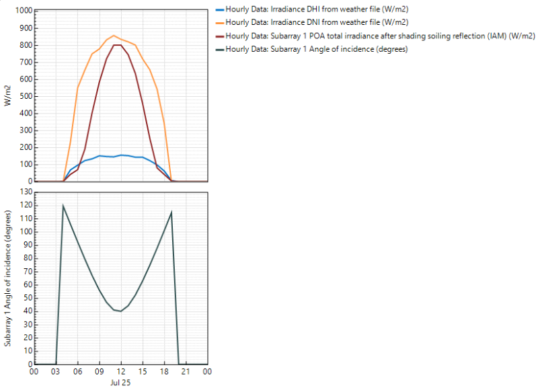Click the dark green angle legend marker

click(x=219, y=49)
